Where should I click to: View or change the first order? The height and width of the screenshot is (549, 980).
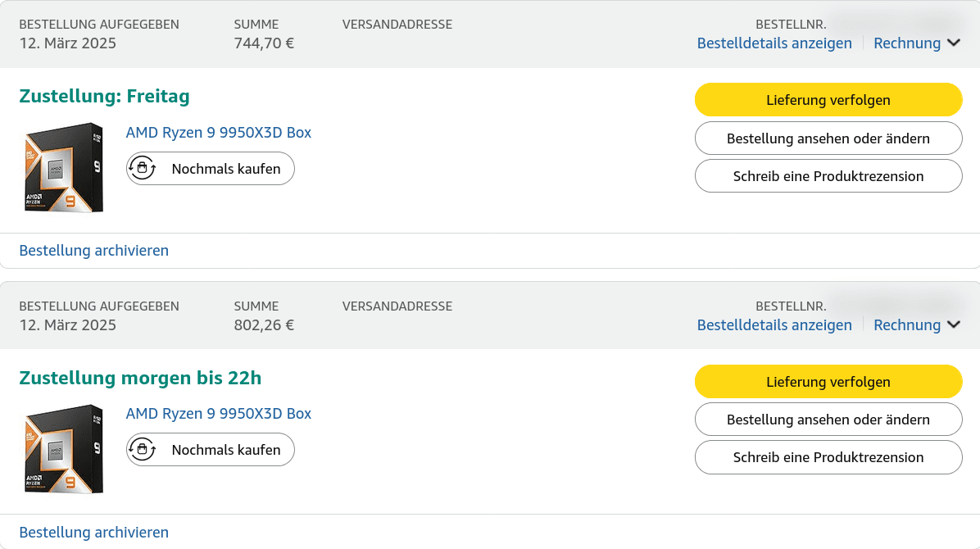(x=828, y=138)
